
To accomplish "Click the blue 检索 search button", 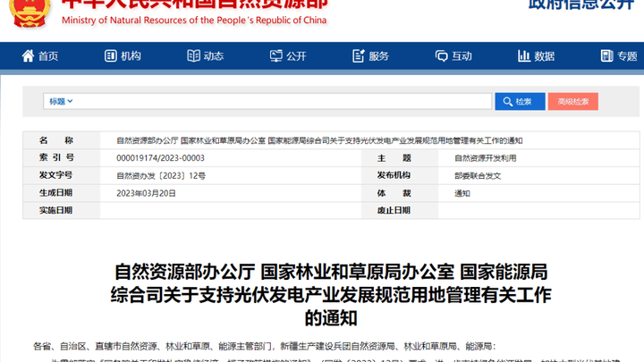I will (x=520, y=101).
